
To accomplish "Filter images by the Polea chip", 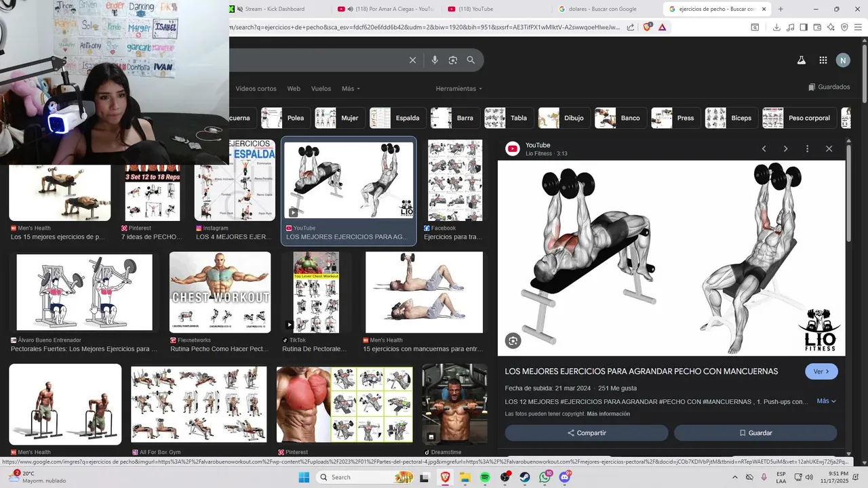I will point(285,118).
